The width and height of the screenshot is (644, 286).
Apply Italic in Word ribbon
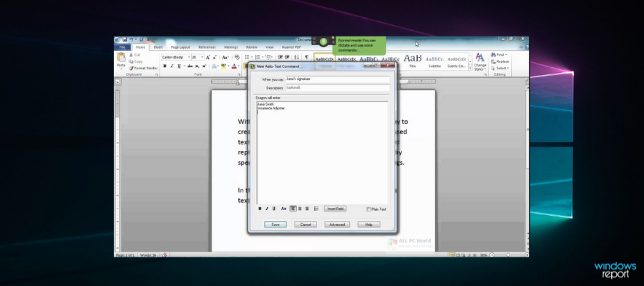[172, 66]
